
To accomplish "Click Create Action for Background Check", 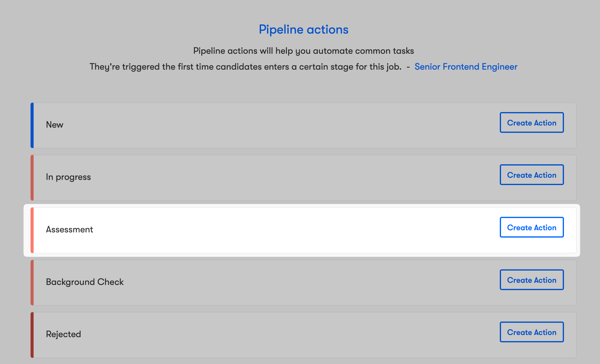I will (x=532, y=280).
